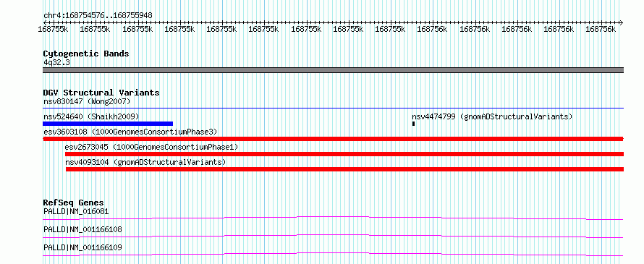The width and height of the screenshot is (644, 264).
Task: Click the Cytogenetic Bands track heading
Action: 86,54
